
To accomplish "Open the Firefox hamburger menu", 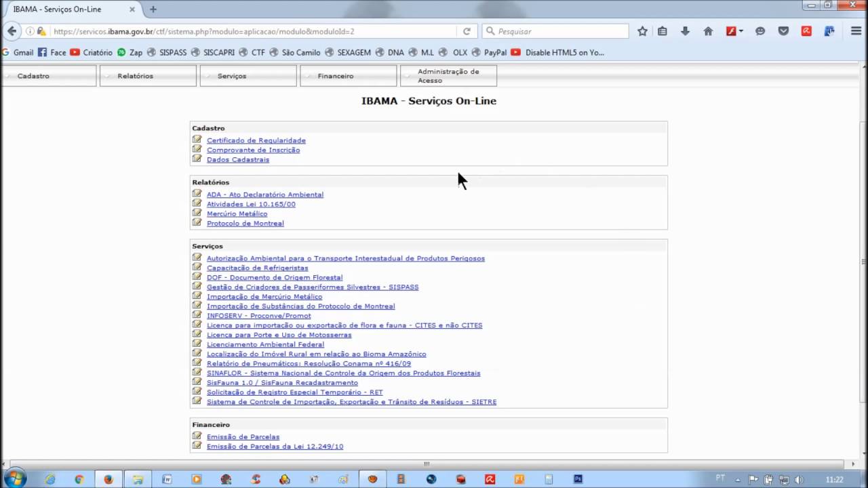I will click(x=856, y=31).
